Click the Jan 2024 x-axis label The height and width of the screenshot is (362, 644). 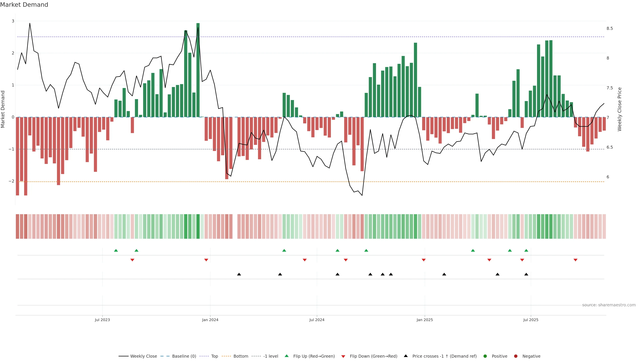(x=210, y=320)
